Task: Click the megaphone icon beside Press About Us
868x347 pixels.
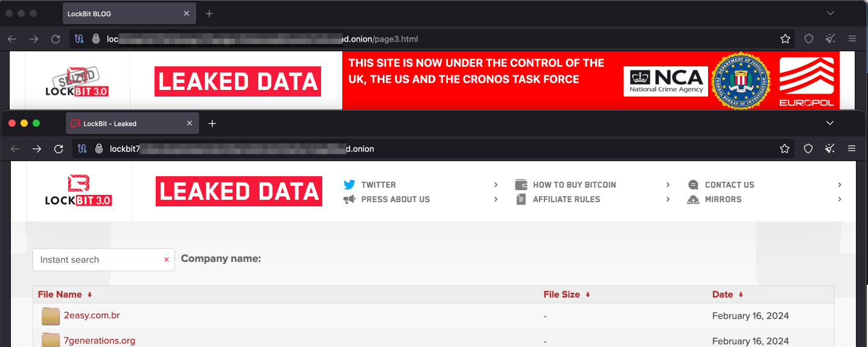Action: (349, 199)
